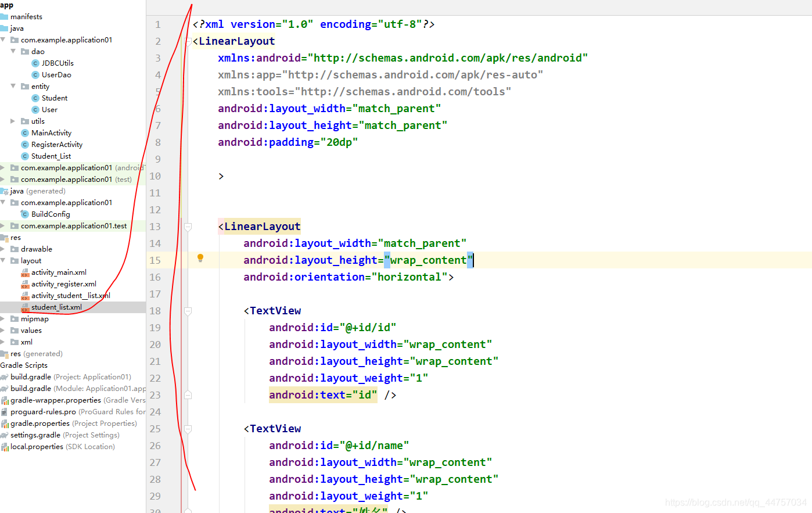Collapse the entity package

tap(13, 86)
